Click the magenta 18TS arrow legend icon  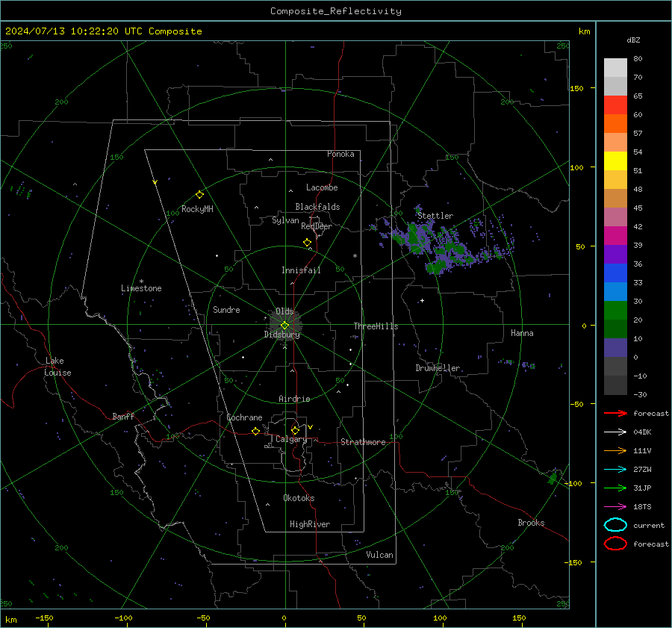[x=615, y=507]
